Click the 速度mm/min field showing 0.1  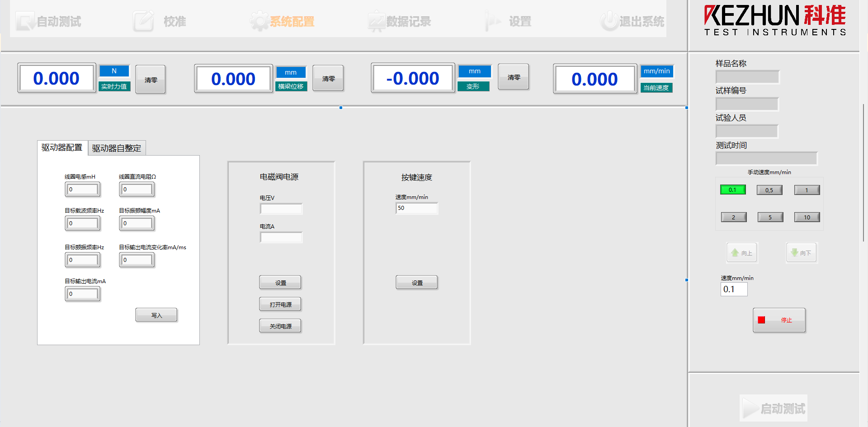[734, 289]
